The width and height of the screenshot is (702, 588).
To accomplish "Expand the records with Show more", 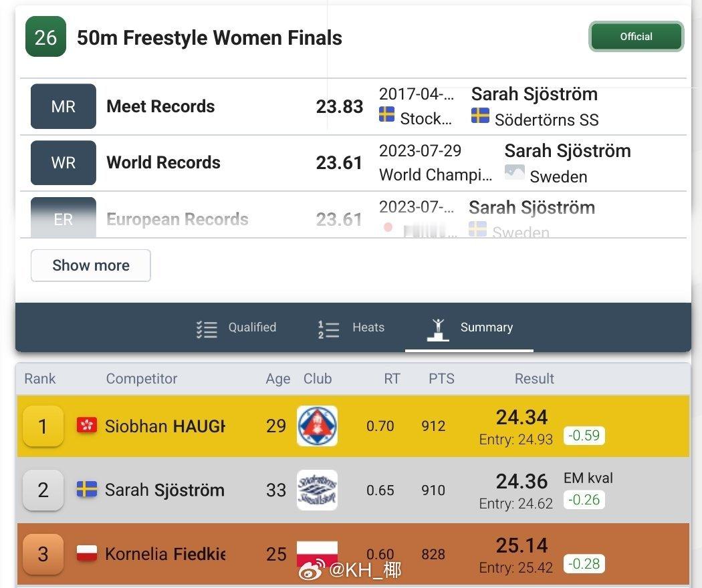I will pos(90,265).
